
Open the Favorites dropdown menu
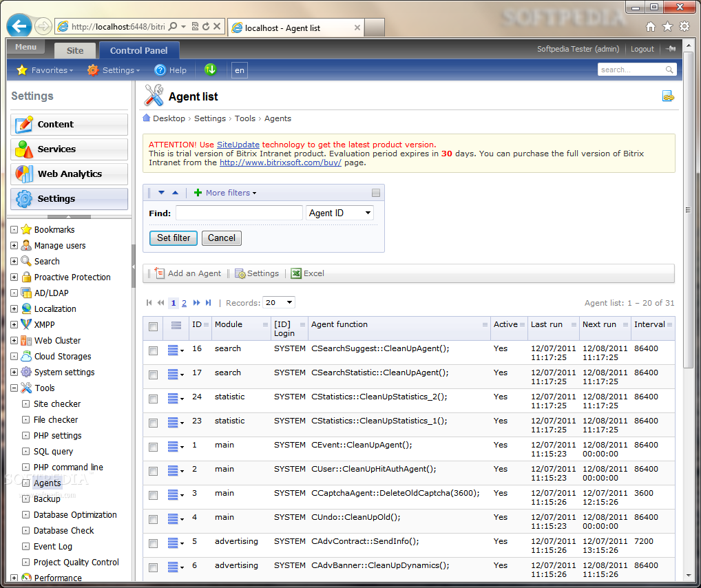pyautogui.click(x=45, y=70)
